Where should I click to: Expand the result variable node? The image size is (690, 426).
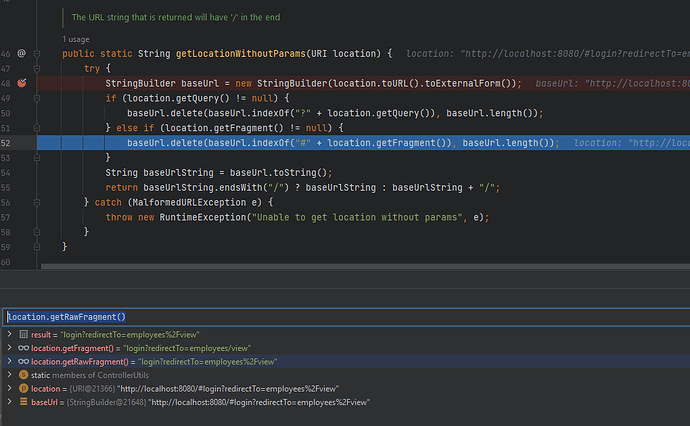point(9,334)
